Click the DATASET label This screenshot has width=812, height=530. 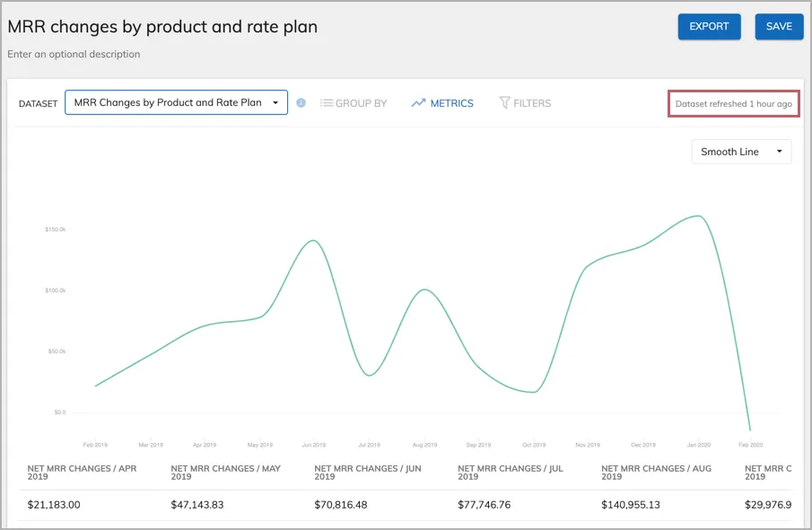coord(38,103)
